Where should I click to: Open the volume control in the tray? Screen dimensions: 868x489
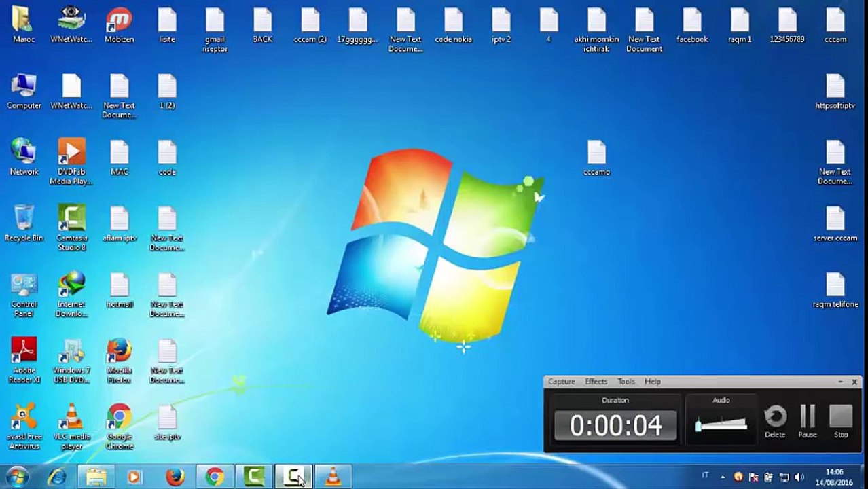799,477
